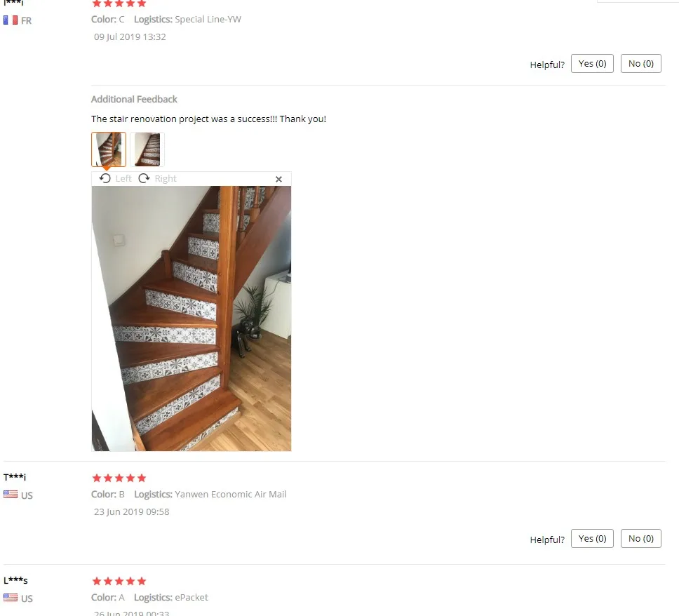Click the five-star rating of T***i's review

[119, 478]
